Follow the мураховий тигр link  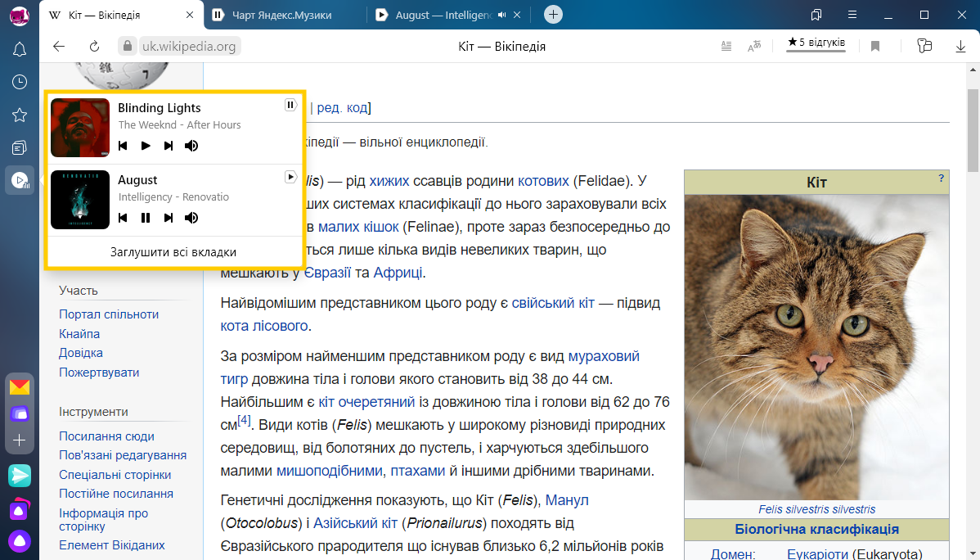(x=604, y=357)
